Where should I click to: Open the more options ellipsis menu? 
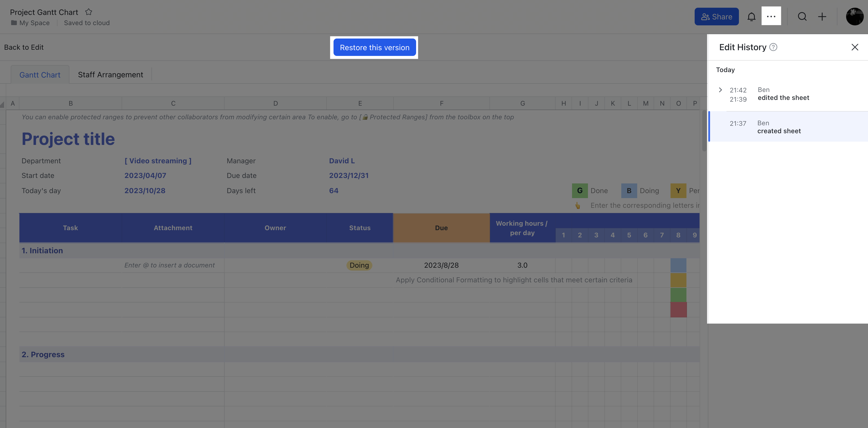[771, 16]
